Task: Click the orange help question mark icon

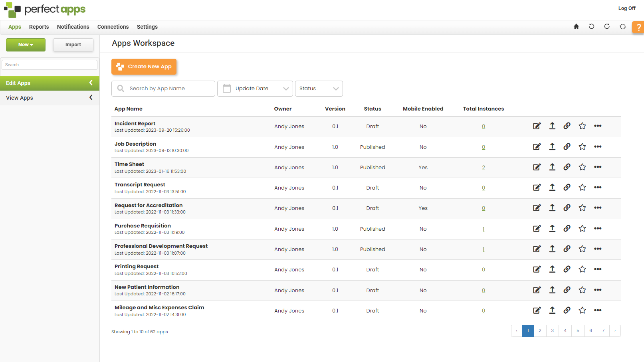Action: click(x=638, y=27)
